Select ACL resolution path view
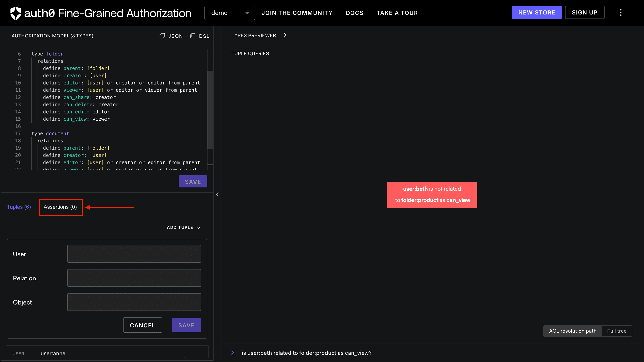This screenshot has height=362, width=644. point(573,331)
